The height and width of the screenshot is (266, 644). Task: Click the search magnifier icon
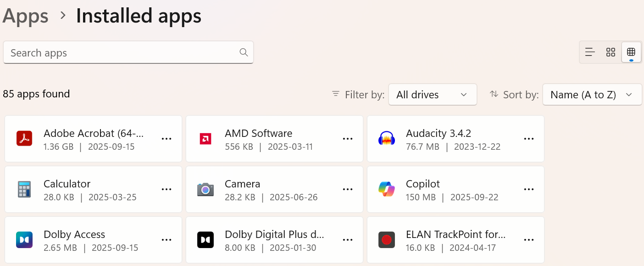[x=244, y=52]
